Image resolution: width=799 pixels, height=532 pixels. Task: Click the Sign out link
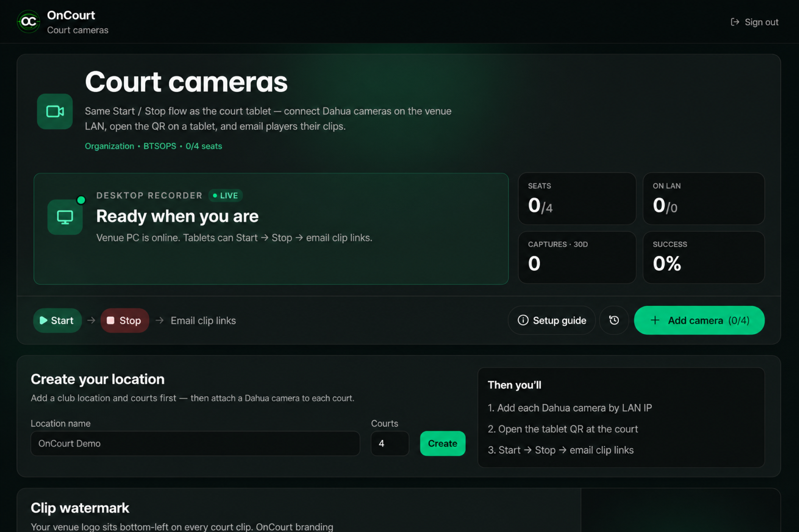point(754,22)
